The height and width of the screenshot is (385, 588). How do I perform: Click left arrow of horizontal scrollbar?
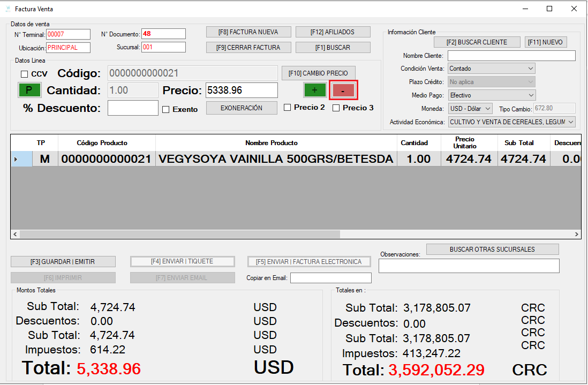[15, 235]
